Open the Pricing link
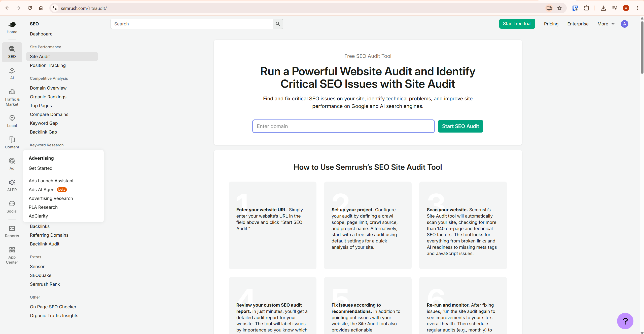The width and height of the screenshot is (644, 334). point(551,24)
